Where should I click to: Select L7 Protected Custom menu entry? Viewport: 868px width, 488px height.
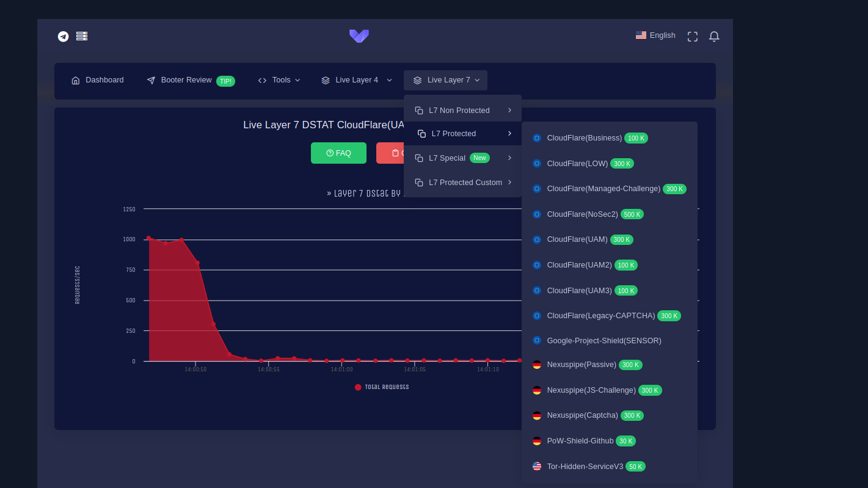462,183
